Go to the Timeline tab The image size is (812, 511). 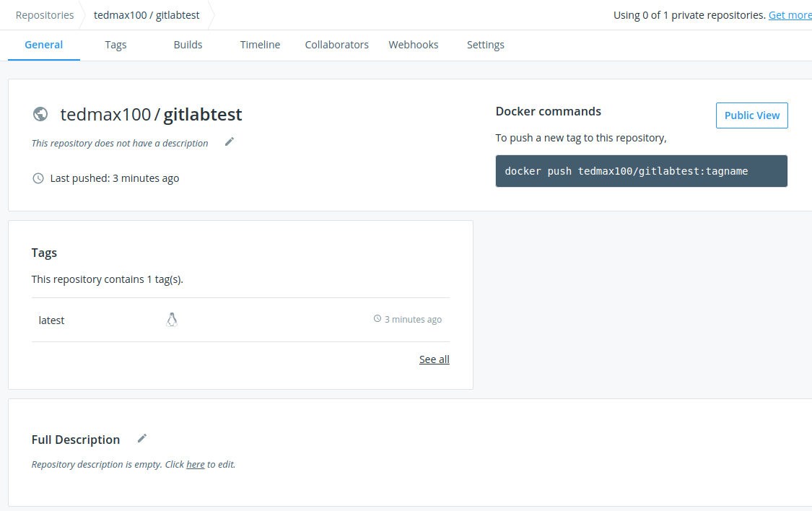260,45
